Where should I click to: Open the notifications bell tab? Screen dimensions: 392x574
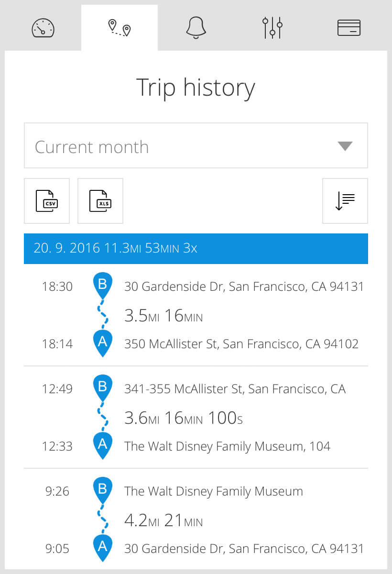tap(196, 28)
